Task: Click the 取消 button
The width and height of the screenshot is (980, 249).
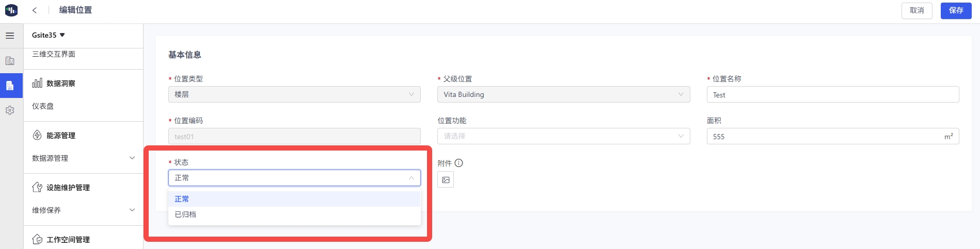Action: [916, 10]
